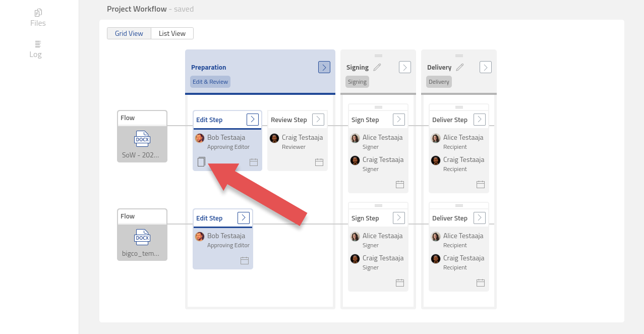Edit Signing stage name with pencil icon
The height and width of the screenshot is (334, 644).
tap(377, 67)
